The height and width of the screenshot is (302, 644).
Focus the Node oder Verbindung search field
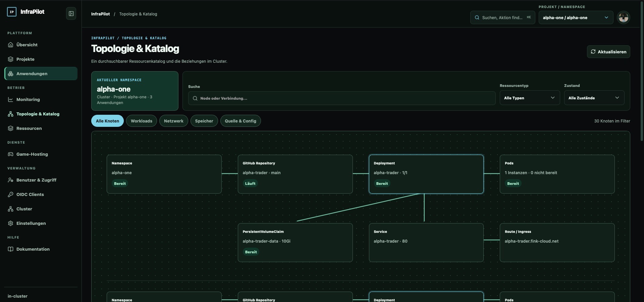341,98
